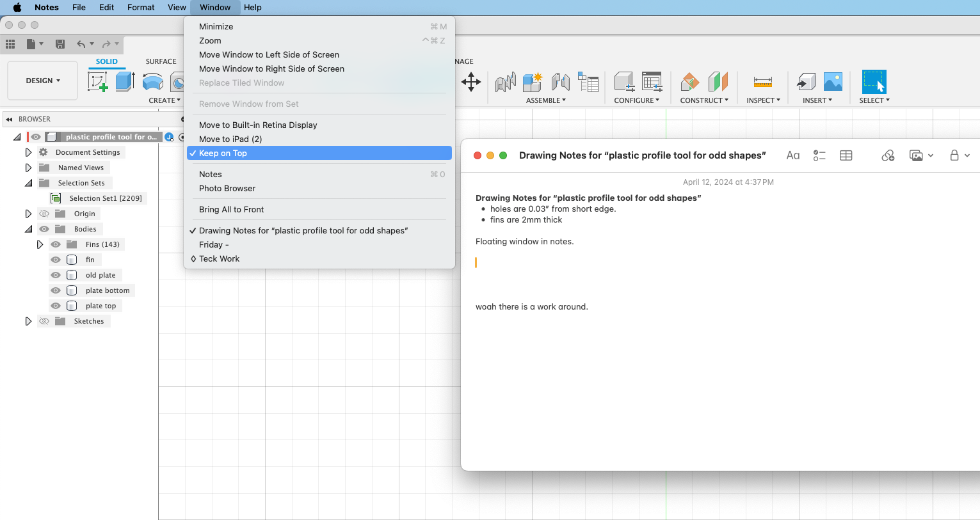This screenshot has width=980, height=520.
Task: Click the Redo arrow icon
Action: point(106,44)
